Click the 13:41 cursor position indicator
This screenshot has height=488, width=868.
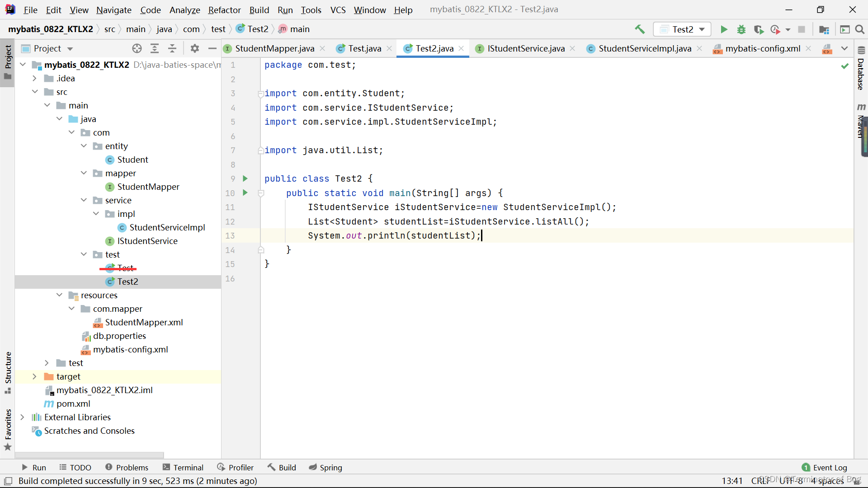point(732,481)
